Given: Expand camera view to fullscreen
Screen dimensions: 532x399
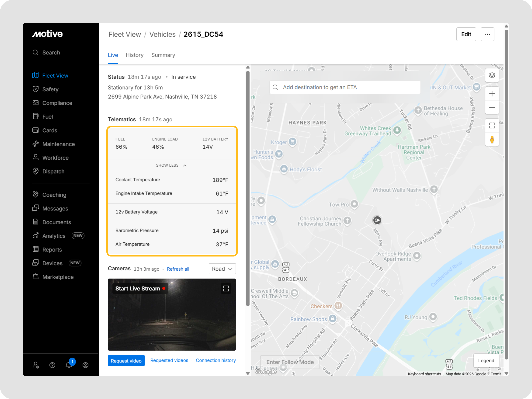Looking at the screenshot, I should [x=226, y=288].
